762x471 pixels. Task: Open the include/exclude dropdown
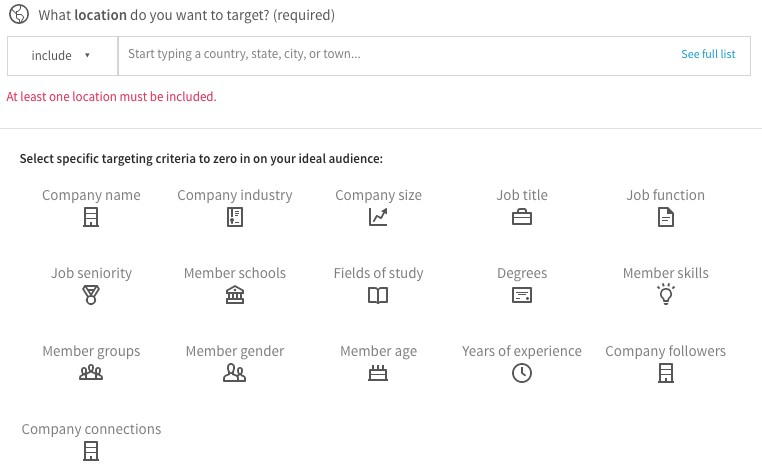(63, 56)
